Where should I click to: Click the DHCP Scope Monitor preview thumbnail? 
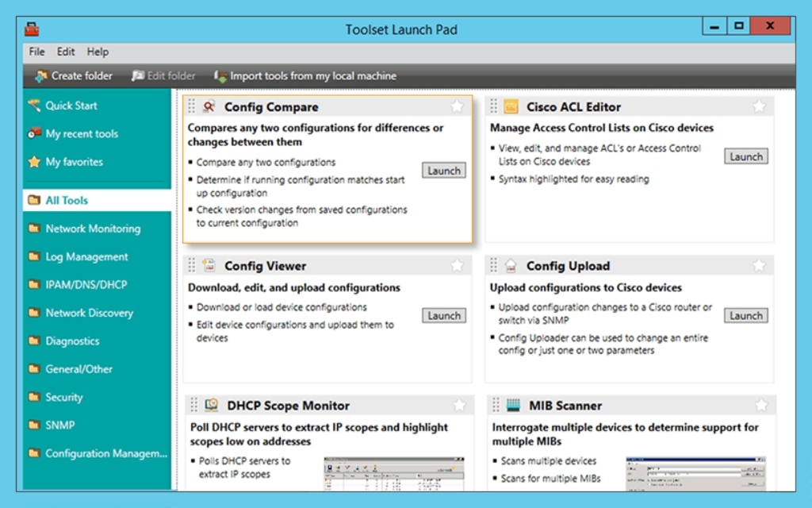point(394,474)
